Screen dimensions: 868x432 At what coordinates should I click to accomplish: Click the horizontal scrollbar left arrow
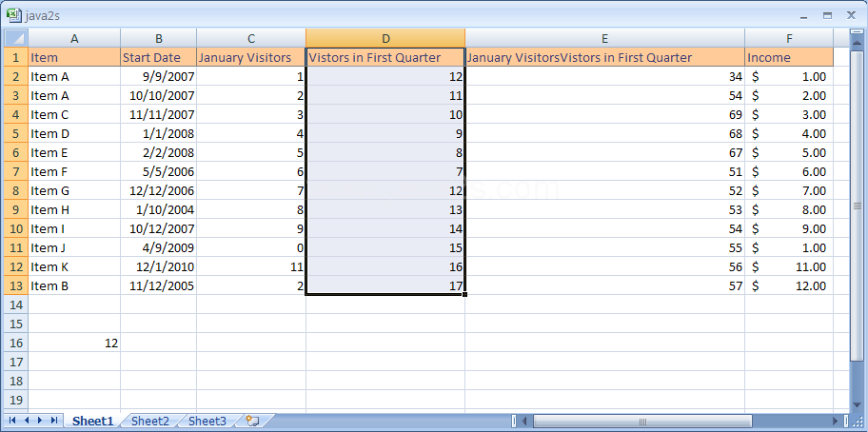(523, 421)
